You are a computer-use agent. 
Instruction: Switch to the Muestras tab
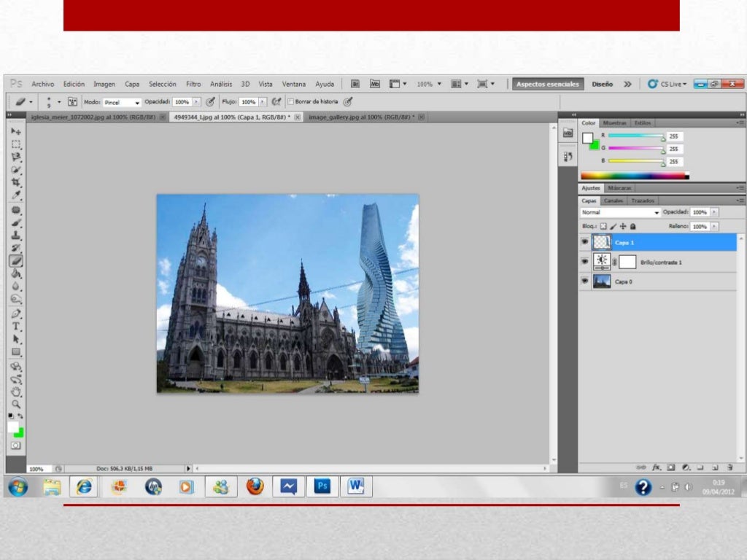[x=614, y=122]
